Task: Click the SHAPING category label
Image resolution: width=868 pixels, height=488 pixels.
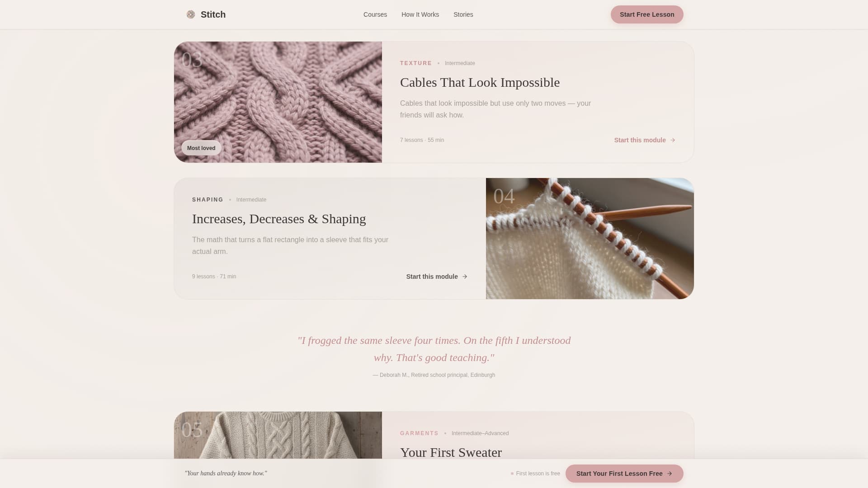Action: tap(208, 200)
